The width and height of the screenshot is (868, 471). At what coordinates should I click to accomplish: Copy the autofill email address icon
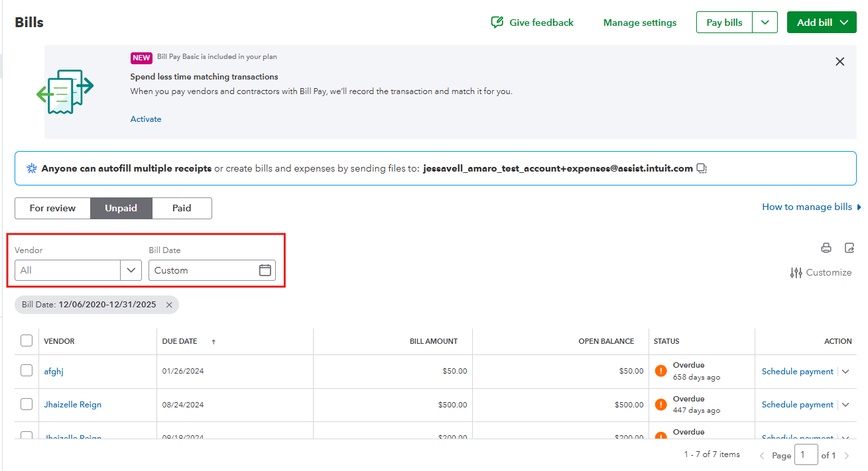tap(702, 168)
